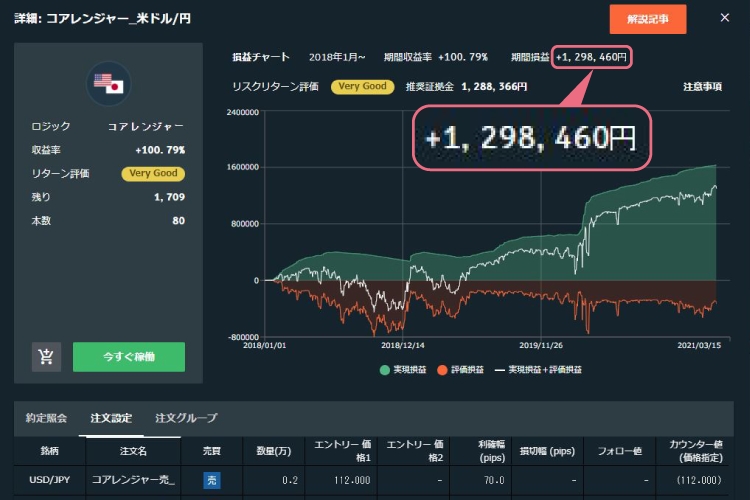Toggle the 実現損益+評価損益 white line legend
This screenshot has width=750, height=500.
point(538,370)
